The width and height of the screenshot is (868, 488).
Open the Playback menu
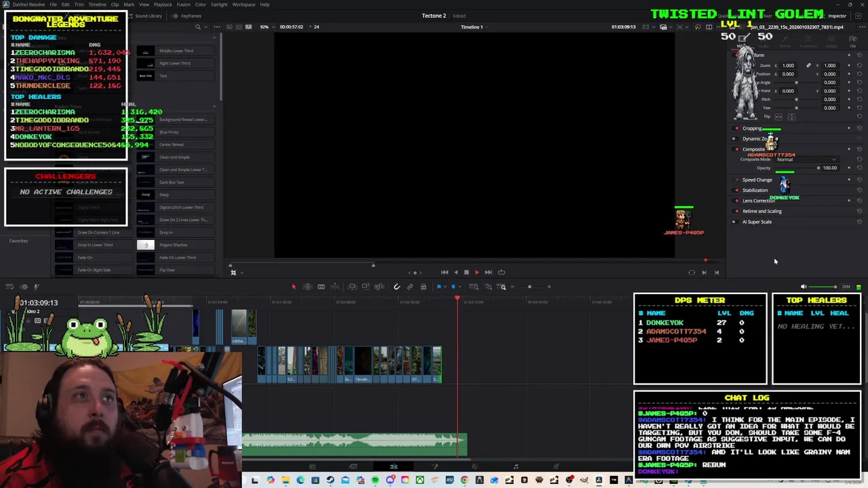163,5
